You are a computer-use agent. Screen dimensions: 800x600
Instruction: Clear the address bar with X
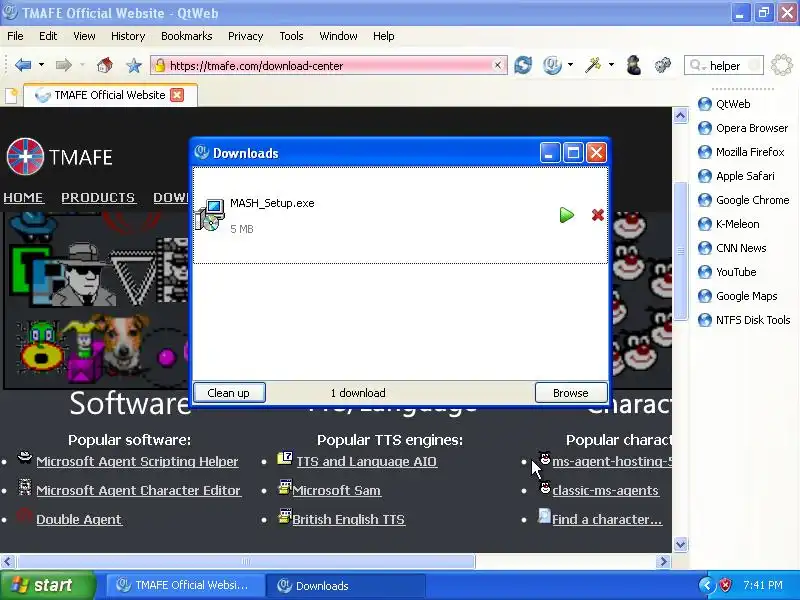(x=497, y=65)
